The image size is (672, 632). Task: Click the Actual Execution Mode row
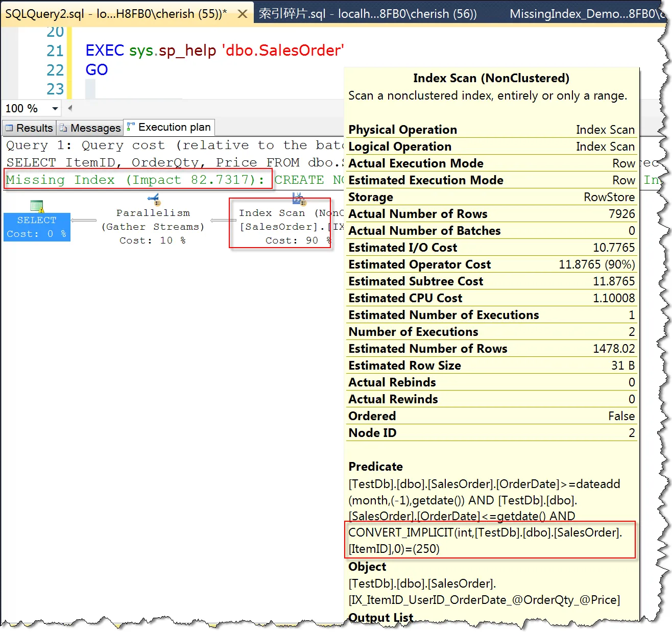(491, 163)
